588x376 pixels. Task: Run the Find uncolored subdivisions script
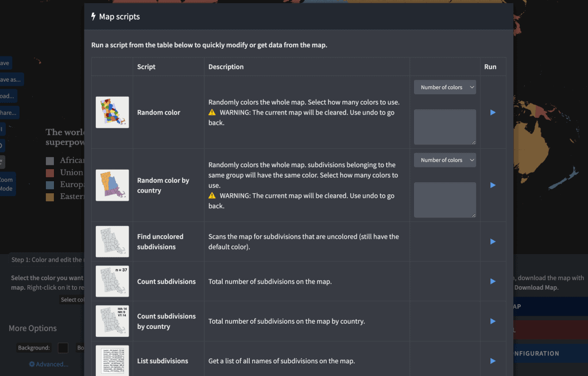click(493, 241)
